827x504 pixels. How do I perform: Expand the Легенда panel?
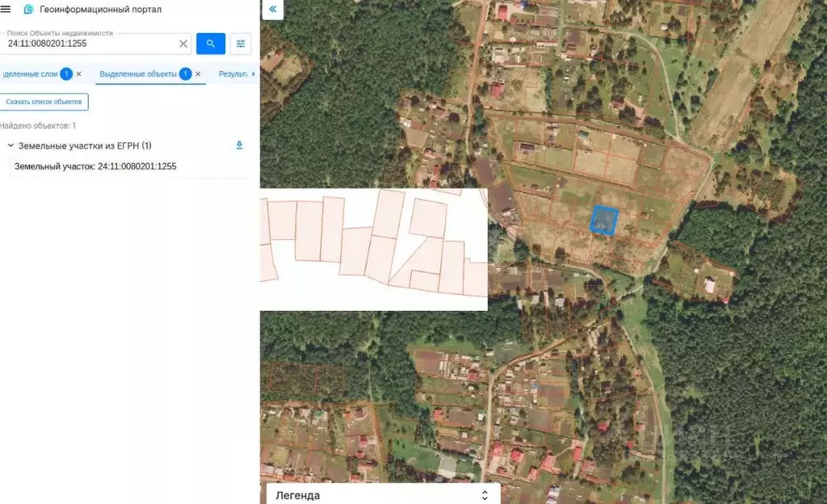click(x=485, y=495)
